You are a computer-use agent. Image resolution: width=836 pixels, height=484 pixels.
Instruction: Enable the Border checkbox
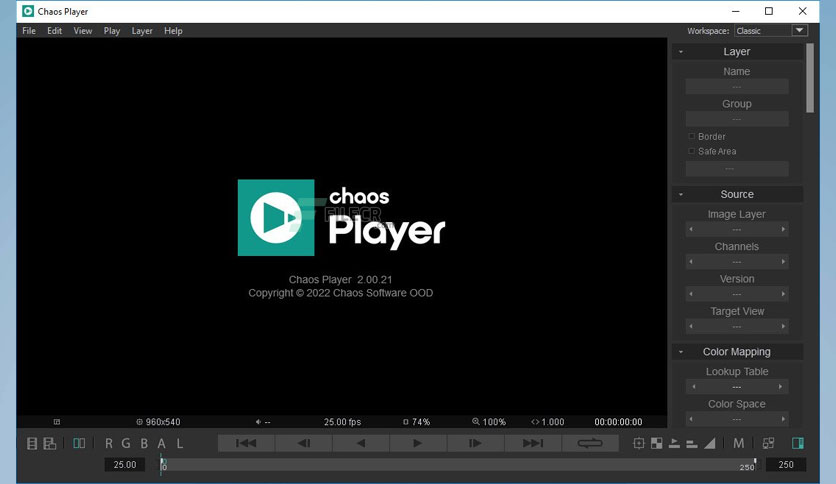(692, 136)
